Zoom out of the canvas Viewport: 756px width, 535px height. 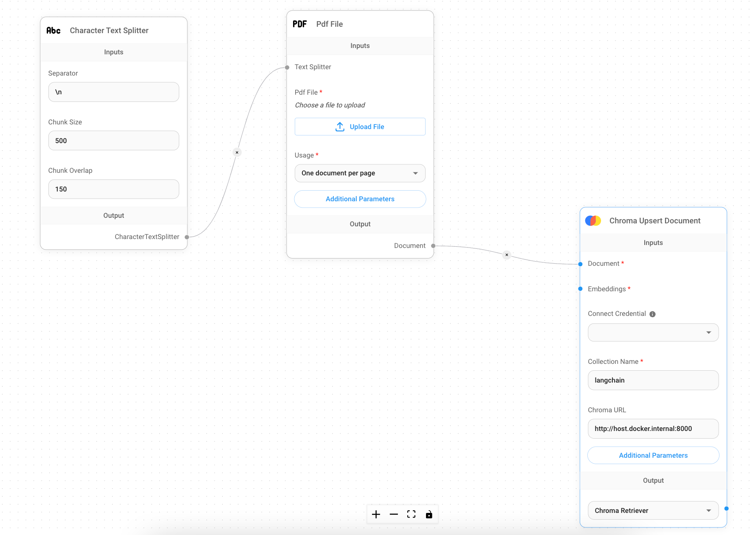394,515
